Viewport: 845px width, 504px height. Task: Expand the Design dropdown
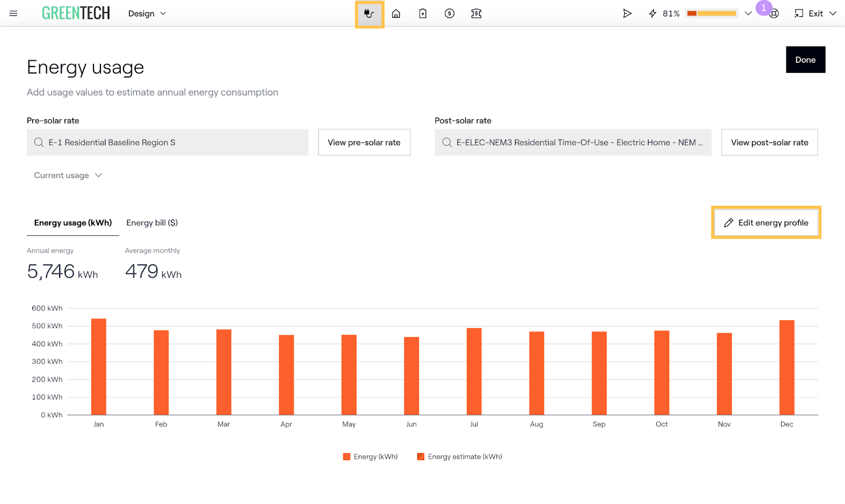coord(147,14)
